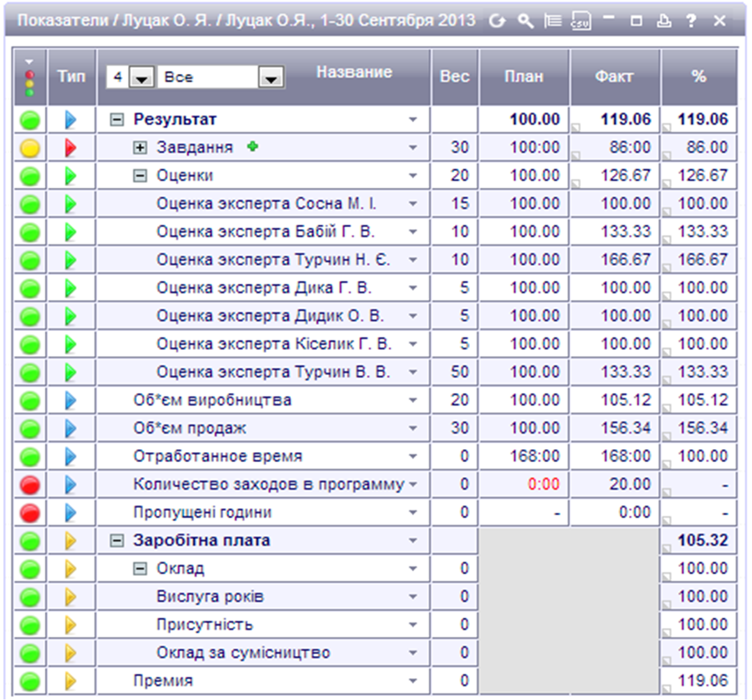Viewport: 752px width, 700px height.
Task: Open row menu arrow for Присутність
Action: 413,625
